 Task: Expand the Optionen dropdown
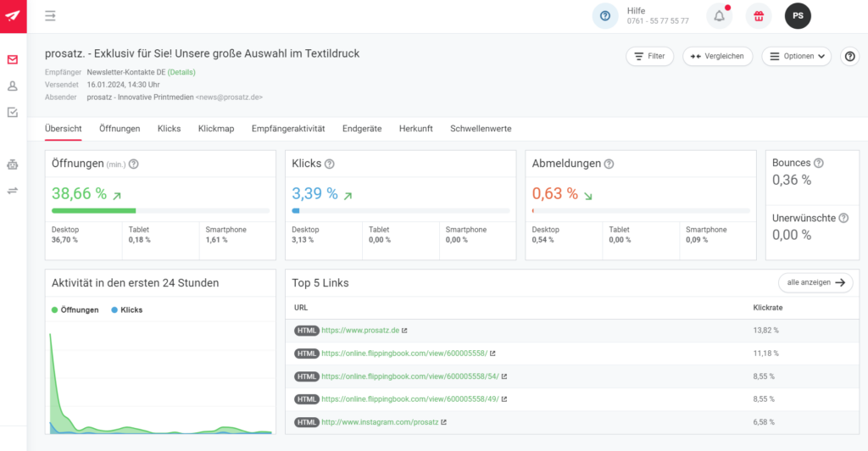coord(796,56)
